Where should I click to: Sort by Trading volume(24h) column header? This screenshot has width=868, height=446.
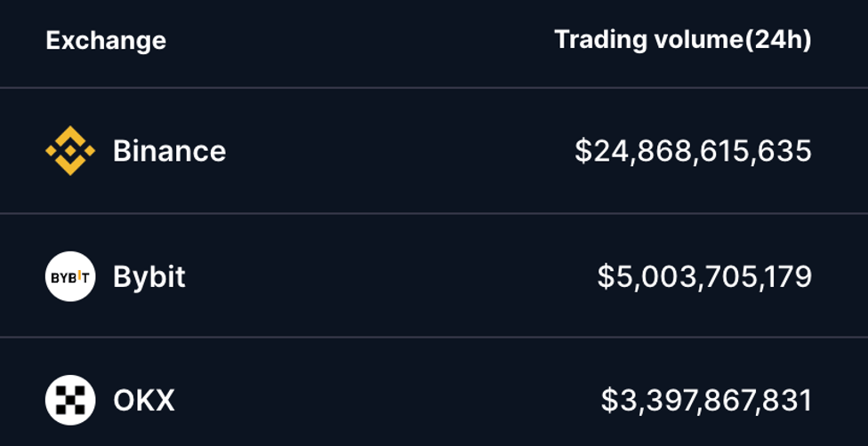pos(682,40)
